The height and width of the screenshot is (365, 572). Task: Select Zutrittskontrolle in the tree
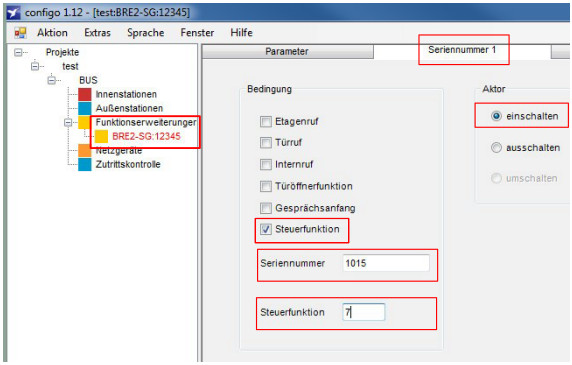[128, 164]
